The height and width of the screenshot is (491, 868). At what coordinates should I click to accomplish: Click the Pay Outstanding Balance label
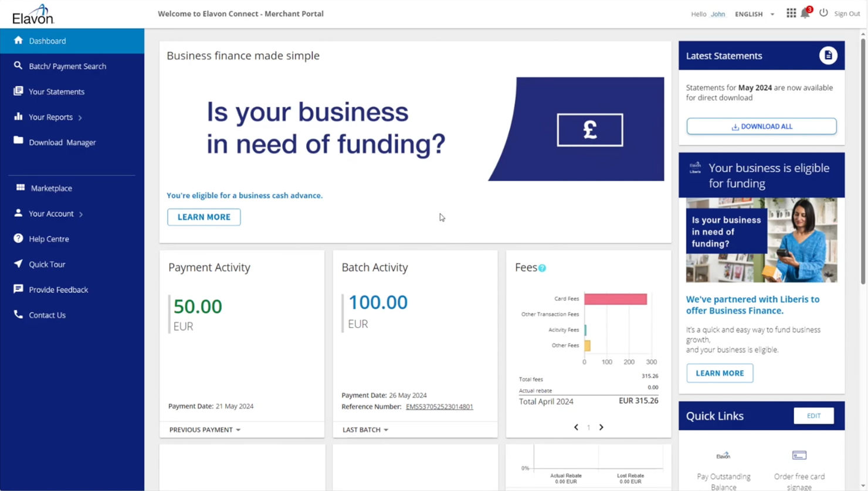723,481
